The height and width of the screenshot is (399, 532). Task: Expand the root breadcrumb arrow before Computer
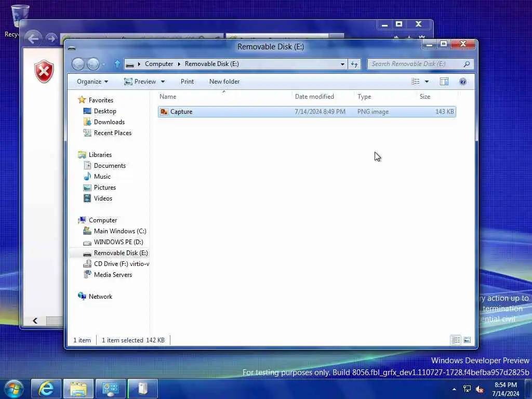(x=139, y=64)
